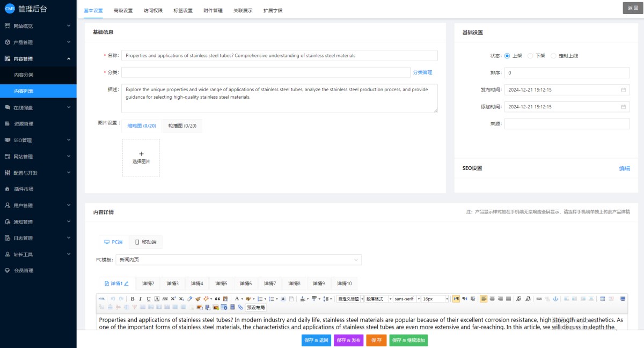The height and width of the screenshot is (348, 644).
Task: Click the underline icon in the editor
Action: (x=148, y=299)
